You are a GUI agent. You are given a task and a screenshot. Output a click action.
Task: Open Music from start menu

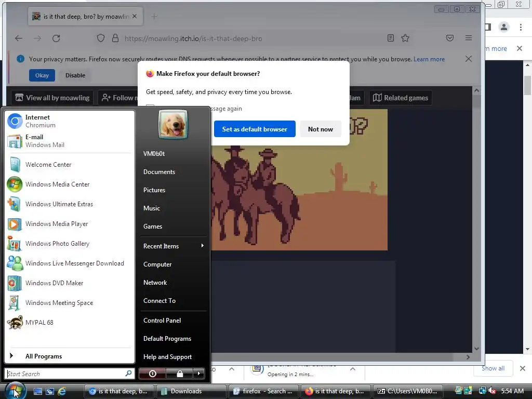(151, 208)
